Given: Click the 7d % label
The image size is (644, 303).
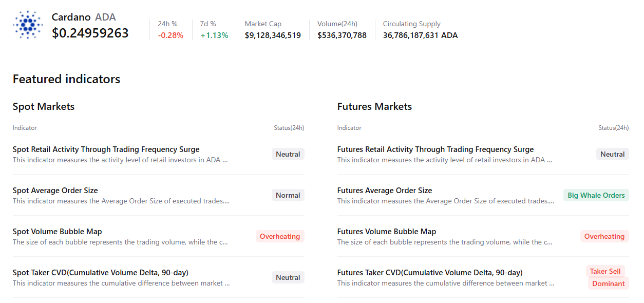Looking at the screenshot, I should pyautogui.click(x=208, y=24).
